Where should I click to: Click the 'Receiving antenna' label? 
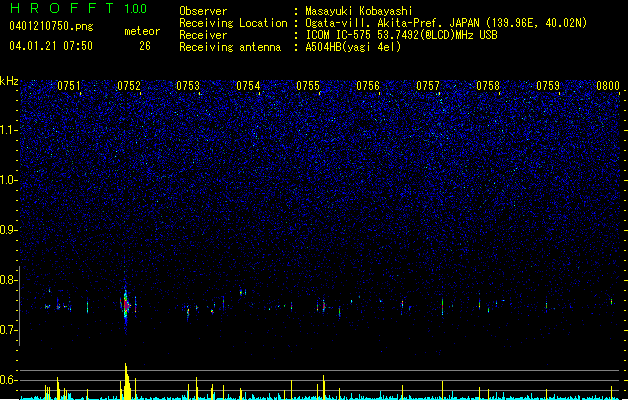230,47
